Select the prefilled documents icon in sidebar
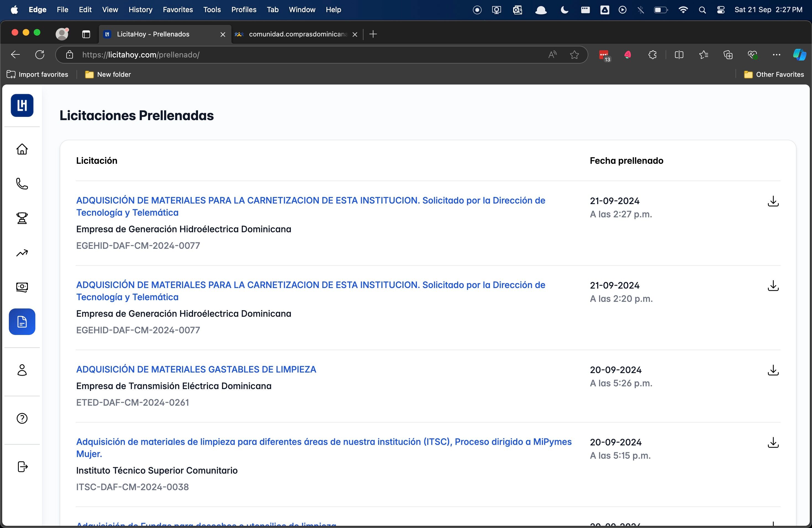Image resolution: width=812 pixels, height=528 pixels. pyautogui.click(x=22, y=322)
